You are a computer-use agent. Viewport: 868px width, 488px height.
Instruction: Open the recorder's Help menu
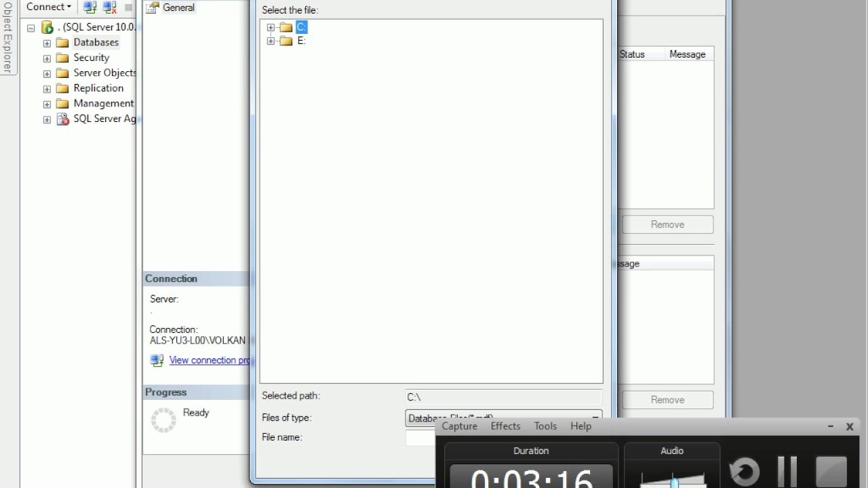click(x=580, y=426)
